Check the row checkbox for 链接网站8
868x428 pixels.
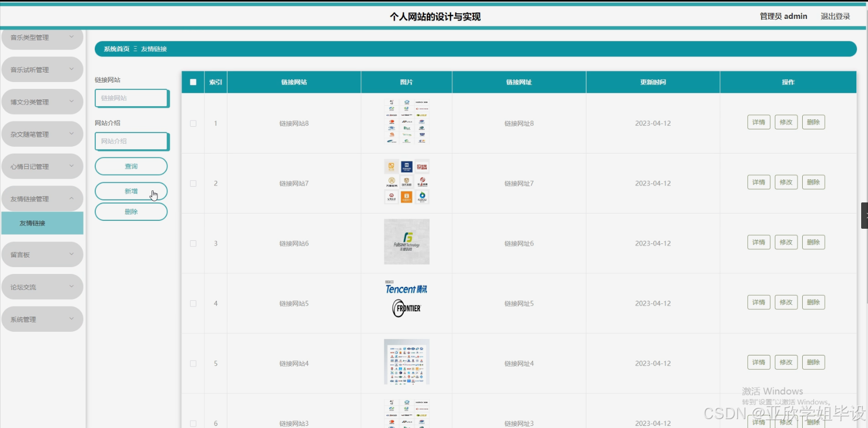point(193,124)
